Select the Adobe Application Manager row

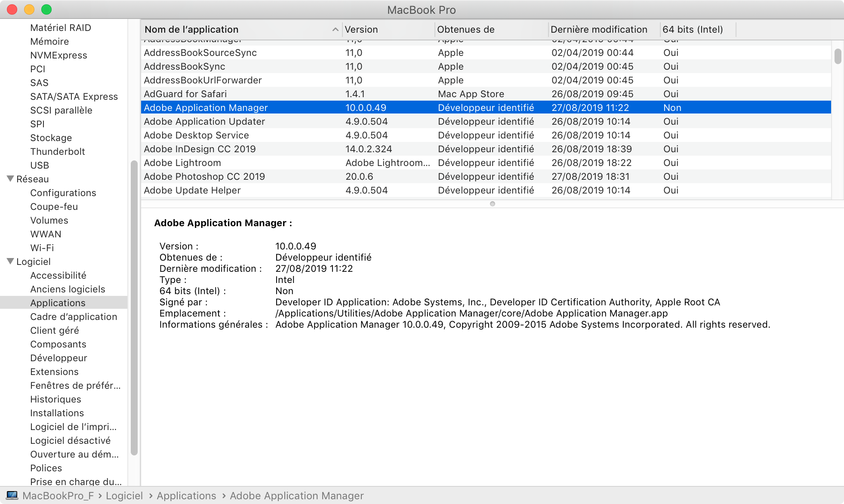pos(486,108)
